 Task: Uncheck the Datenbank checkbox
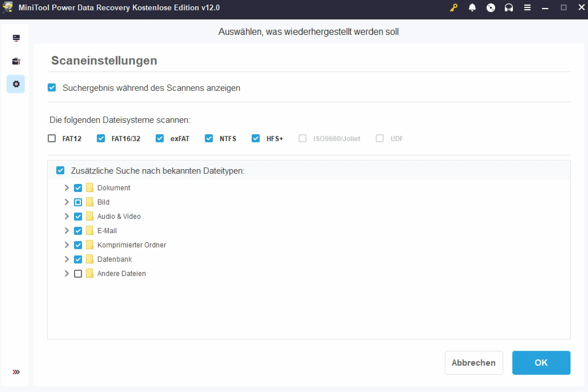[78, 259]
